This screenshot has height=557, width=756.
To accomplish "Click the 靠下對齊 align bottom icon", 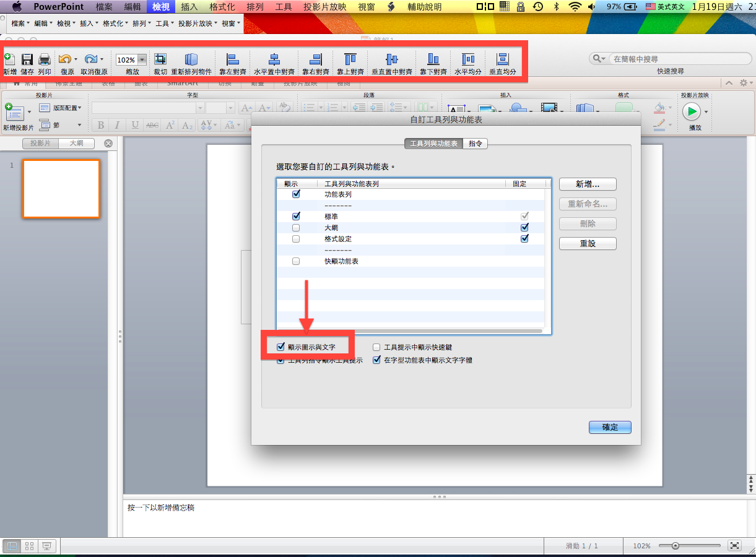I will [433, 59].
